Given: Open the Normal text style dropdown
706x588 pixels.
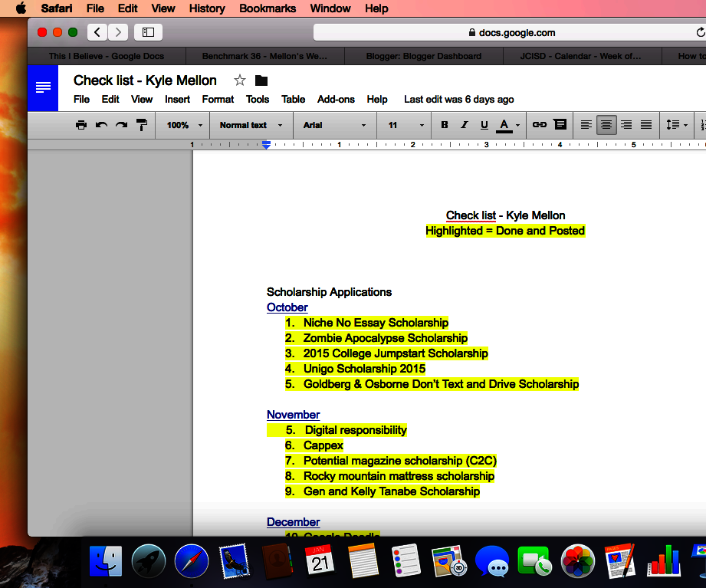Looking at the screenshot, I should 251,125.
